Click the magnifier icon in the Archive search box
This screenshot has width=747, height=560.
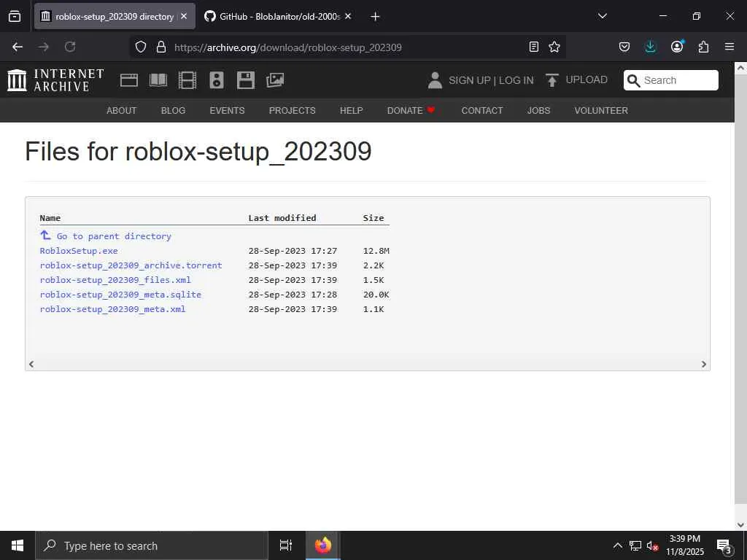point(634,80)
